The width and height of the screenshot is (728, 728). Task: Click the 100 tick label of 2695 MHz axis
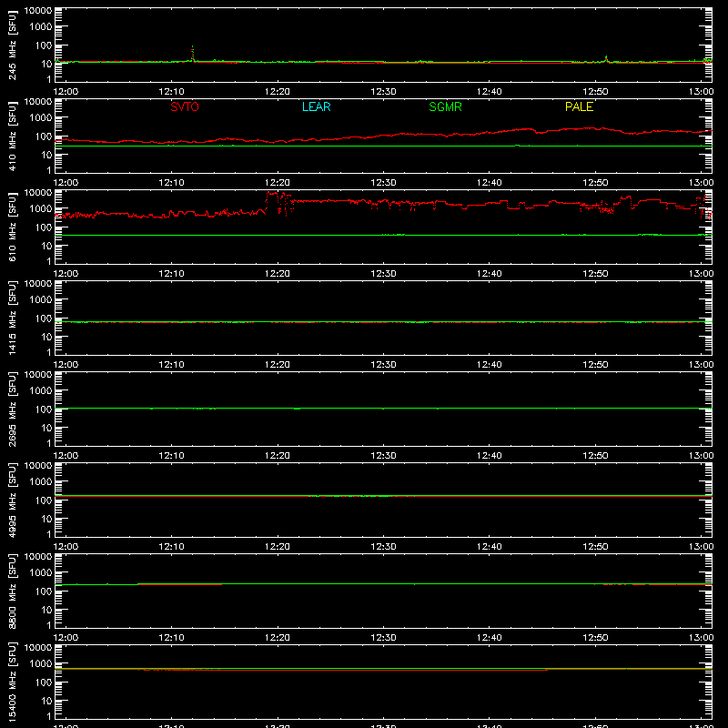[x=44, y=409]
